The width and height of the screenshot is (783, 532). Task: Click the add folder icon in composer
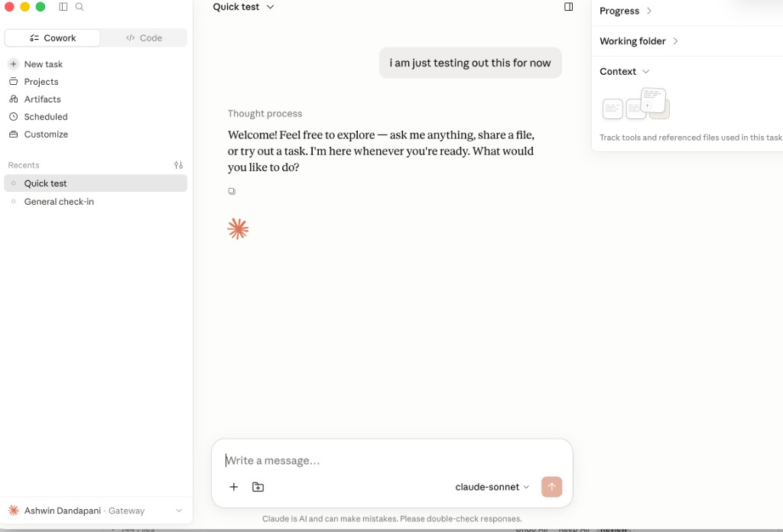click(258, 487)
